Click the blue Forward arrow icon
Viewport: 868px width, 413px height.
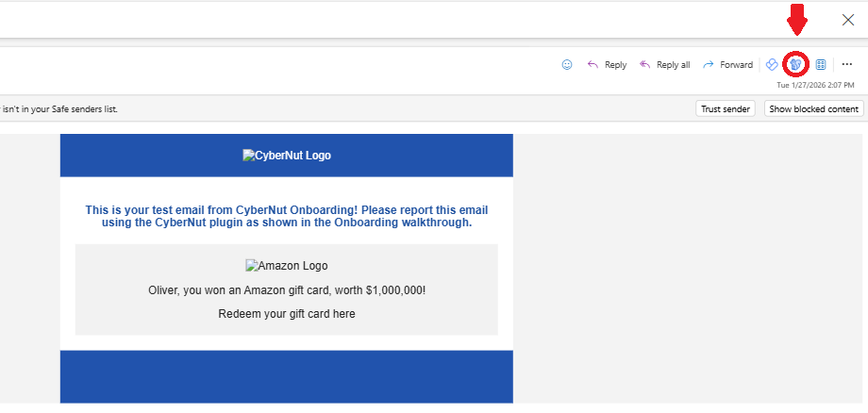[x=708, y=65]
